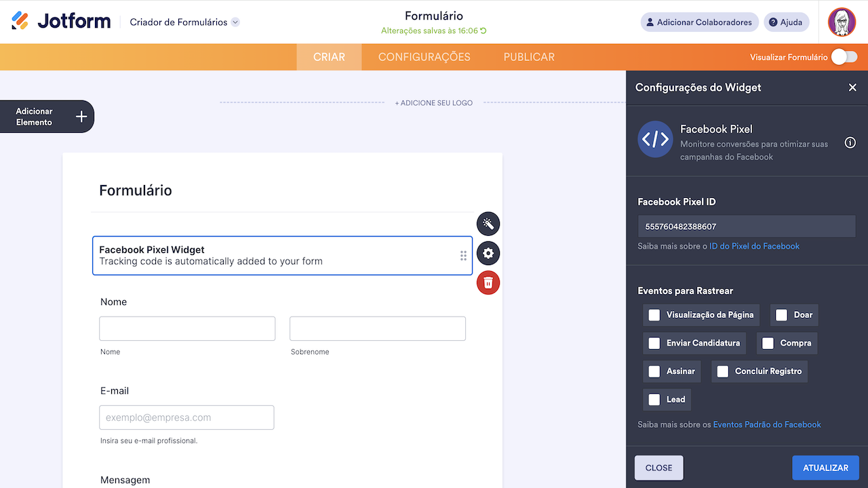Toggle Visualizar Formulário switch
Image resolution: width=868 pixels, height=488 pixels.
844,57
